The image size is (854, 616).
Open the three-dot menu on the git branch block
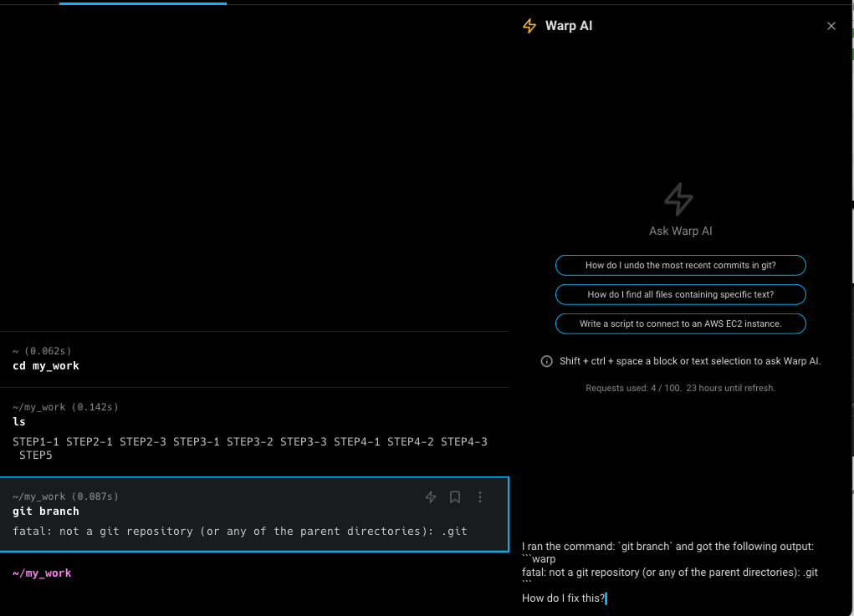(480, 496)
